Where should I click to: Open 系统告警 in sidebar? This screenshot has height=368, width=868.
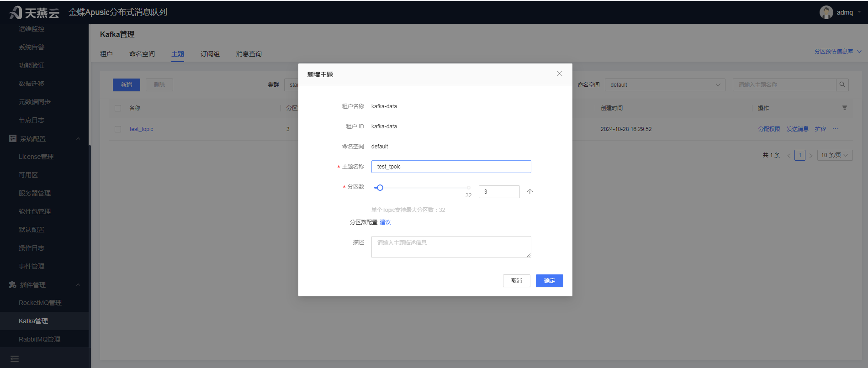pos(32,47)
